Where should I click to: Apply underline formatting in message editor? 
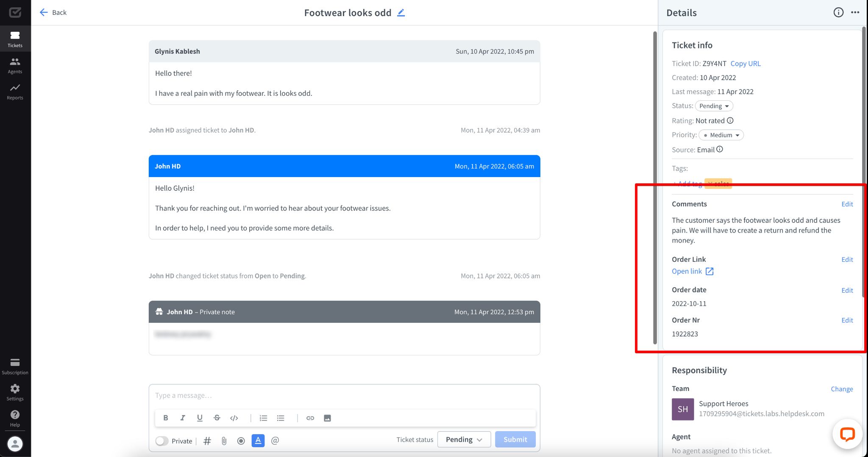tap(200, 418)
